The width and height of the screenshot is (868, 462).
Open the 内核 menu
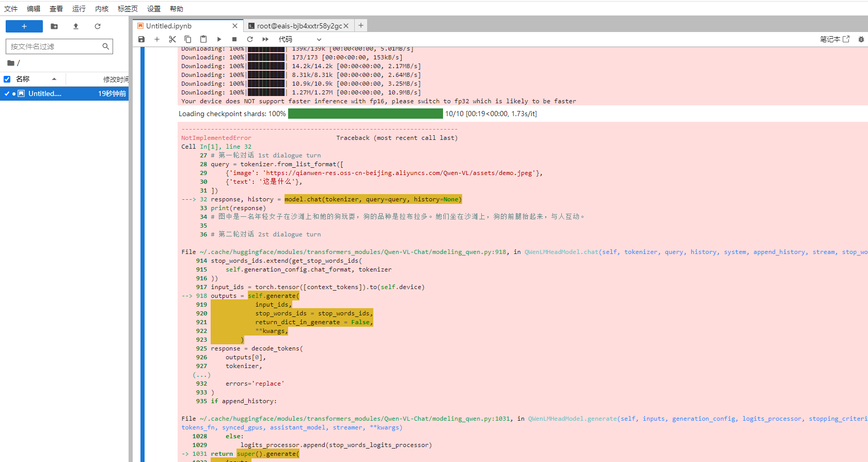(x=102, y=9)
